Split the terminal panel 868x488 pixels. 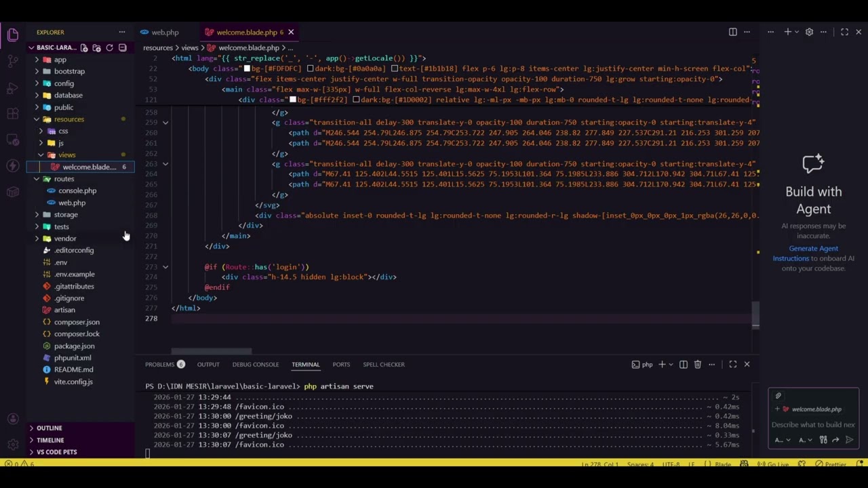684,365
